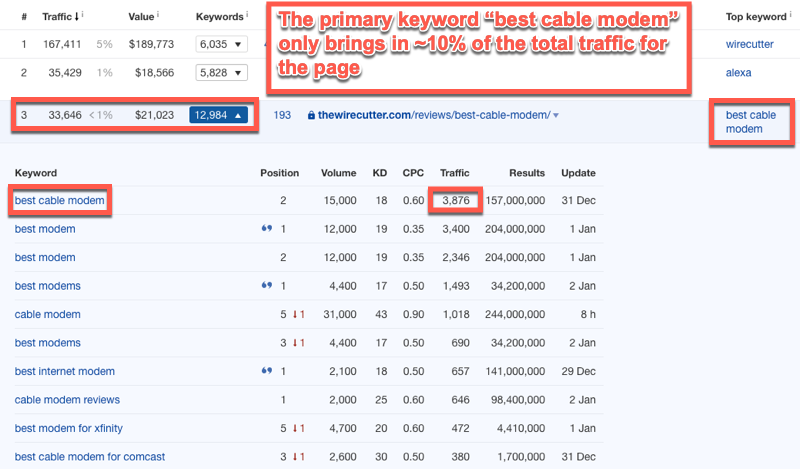Click the info icon beside Keywords header
The width and height of the screenshot is (800, 469).
coord(248,15)
